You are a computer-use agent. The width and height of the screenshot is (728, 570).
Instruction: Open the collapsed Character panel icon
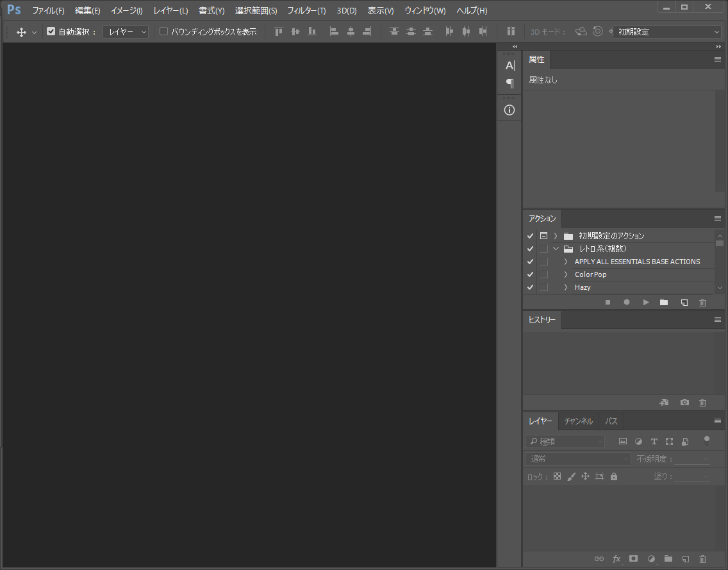click(x=509, y=65)
